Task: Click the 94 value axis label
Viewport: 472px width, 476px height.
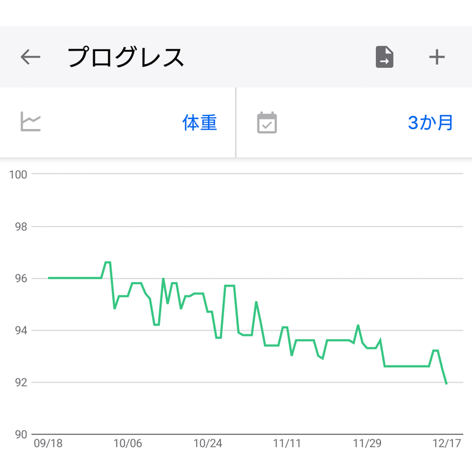Action: click(21, 331)
